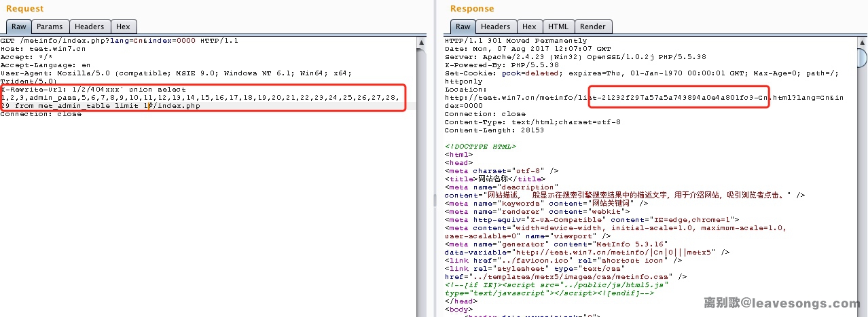Image resolution: width=868 pixels, height=317 pixels.
Task: Switch to Request Raw tab
Action: click(x=18, y=26)
